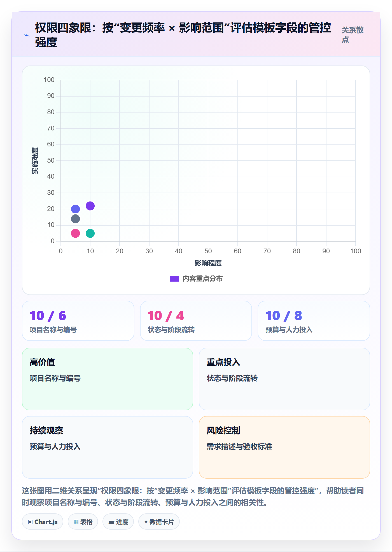Click 状态与阶段流转 inside the 重点投入 card

[x=232, y=378]
